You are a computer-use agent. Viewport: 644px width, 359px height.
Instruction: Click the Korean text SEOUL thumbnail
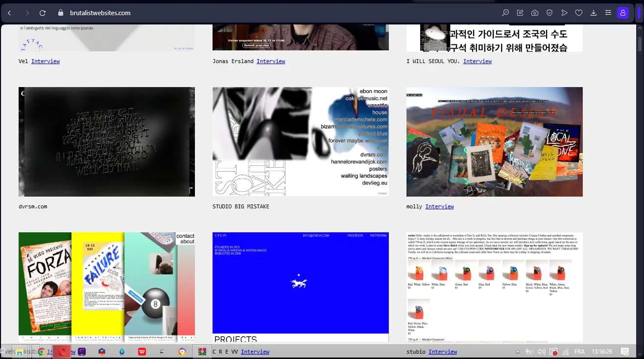(495, 38)
